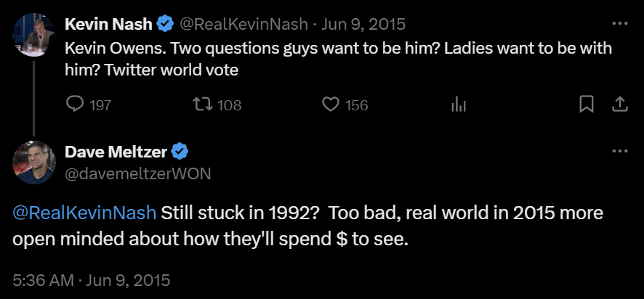644x299 pixels.
Task: View analytics for Kevin Nash's tweet
Action: point(459,105)
